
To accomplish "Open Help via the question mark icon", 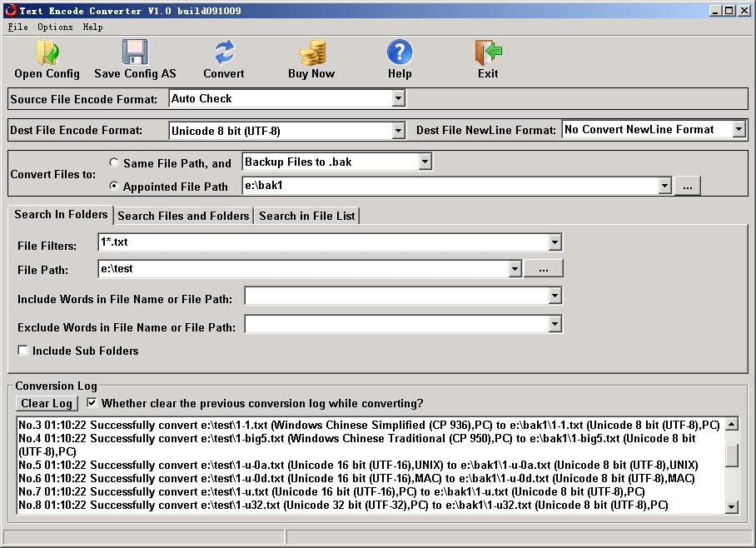I will (x=400, y=52).
